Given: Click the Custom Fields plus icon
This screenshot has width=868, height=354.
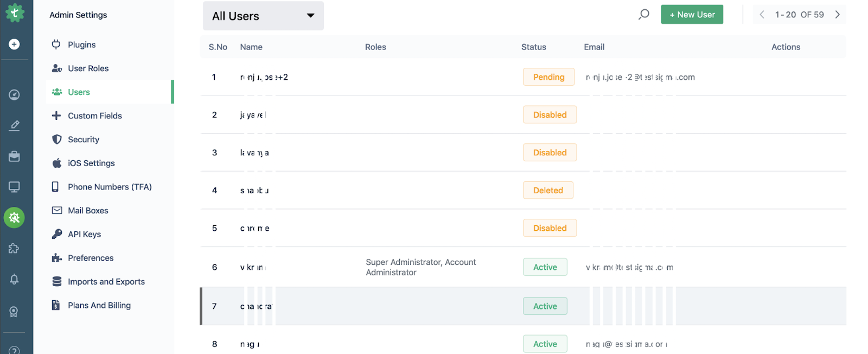Looking at the screenshot, I should 56,116.
